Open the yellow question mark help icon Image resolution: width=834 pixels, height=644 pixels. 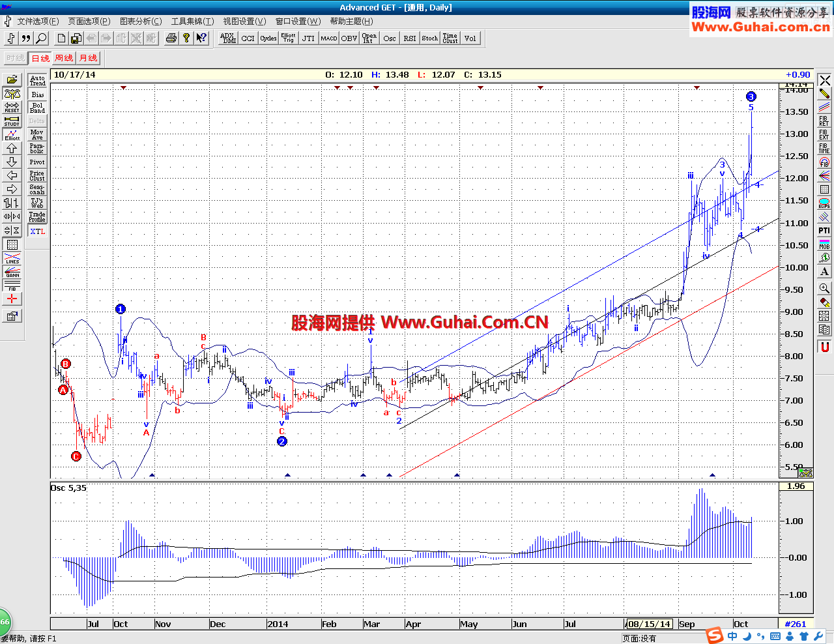(186, 38)
